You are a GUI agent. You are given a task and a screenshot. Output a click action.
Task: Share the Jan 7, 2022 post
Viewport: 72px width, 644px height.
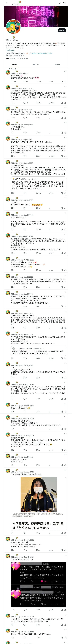point(65,118)
